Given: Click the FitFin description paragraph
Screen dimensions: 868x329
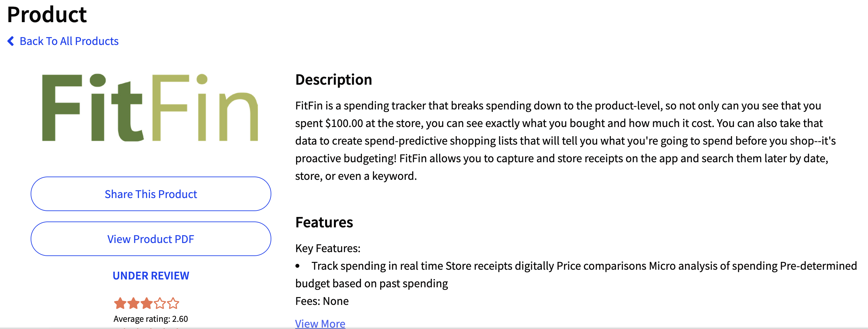Looking at the screenshot, I should (x=565, y=141).
